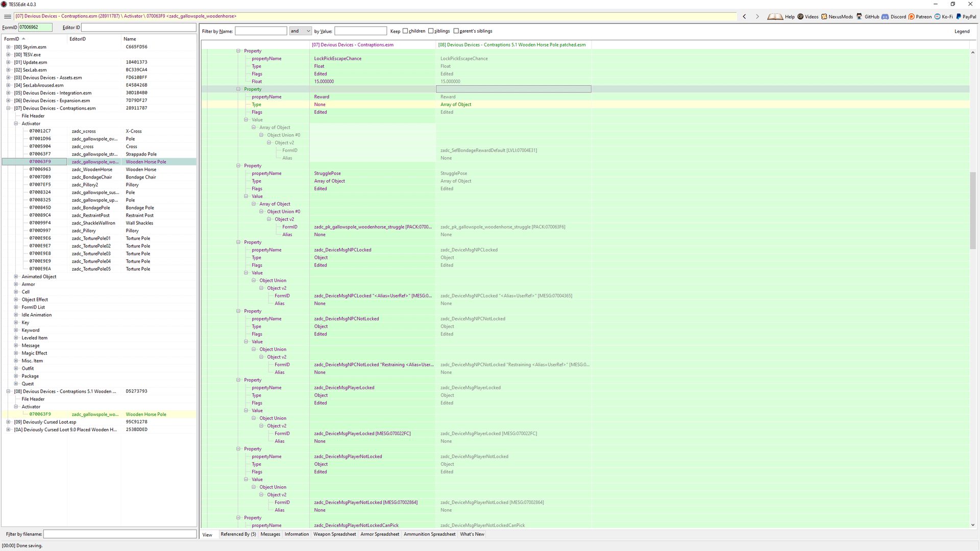
Task: Navigate forward with the right arrow
Action: tap(757, 16)
